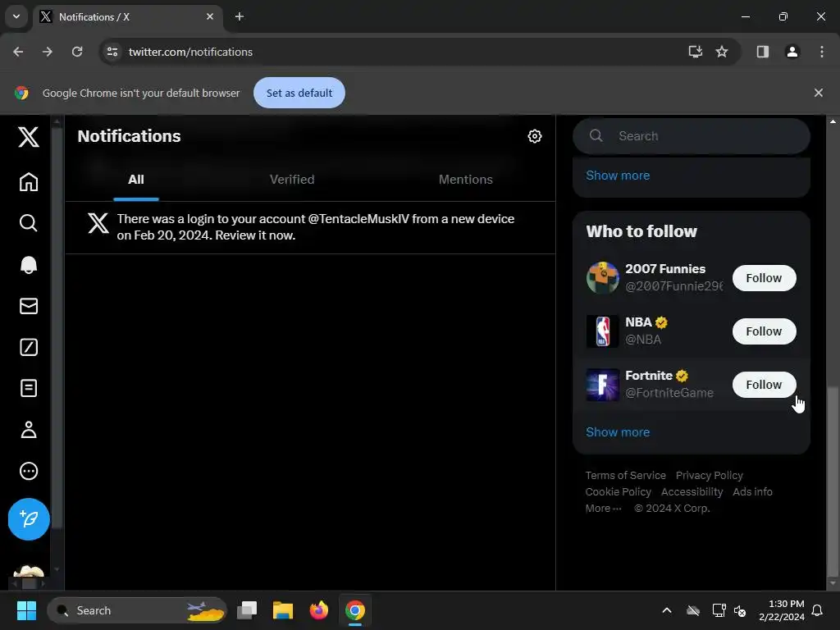Follow NBA account
840x630 pixels.
pyautogui.click(x=764, y=331)
